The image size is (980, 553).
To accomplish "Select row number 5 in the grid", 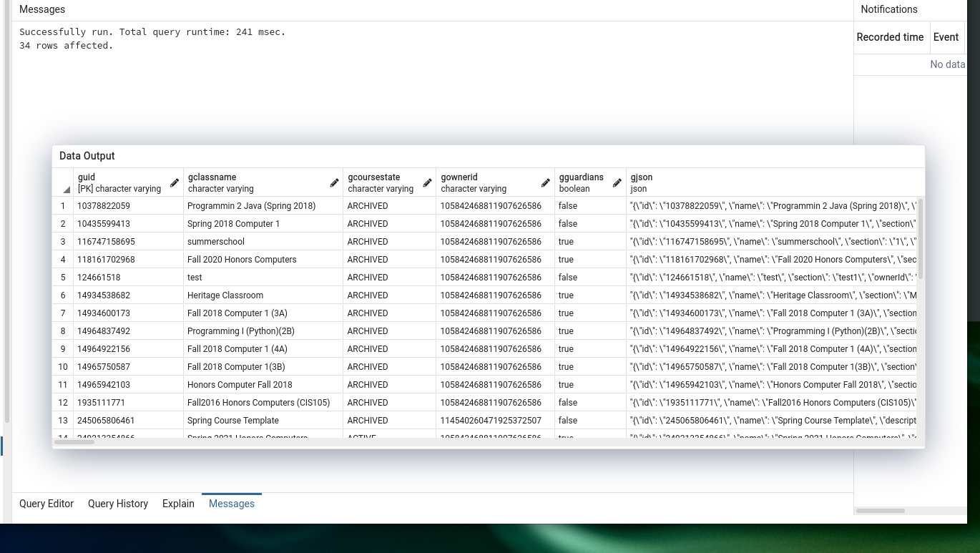I will click(63, 278).
